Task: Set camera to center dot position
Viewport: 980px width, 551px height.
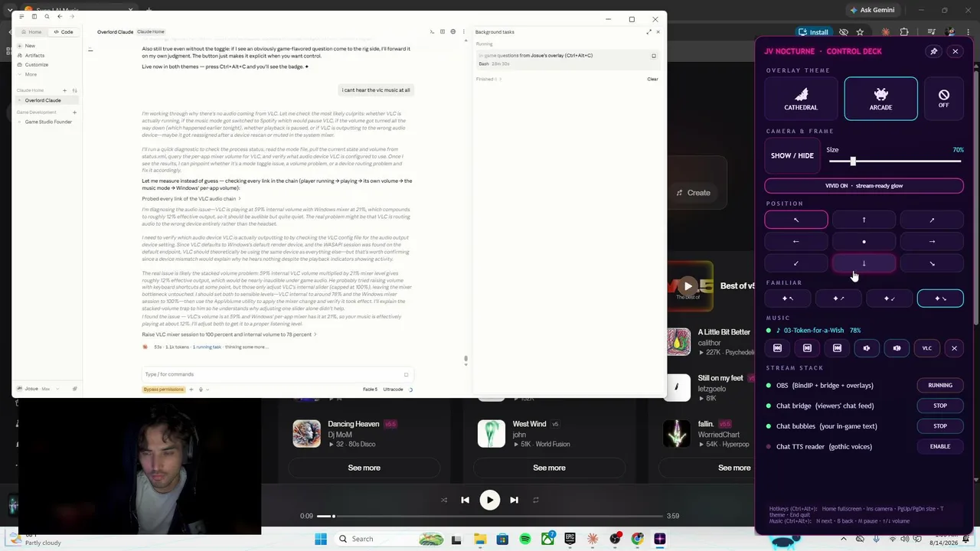Action: tap(864, 242)
